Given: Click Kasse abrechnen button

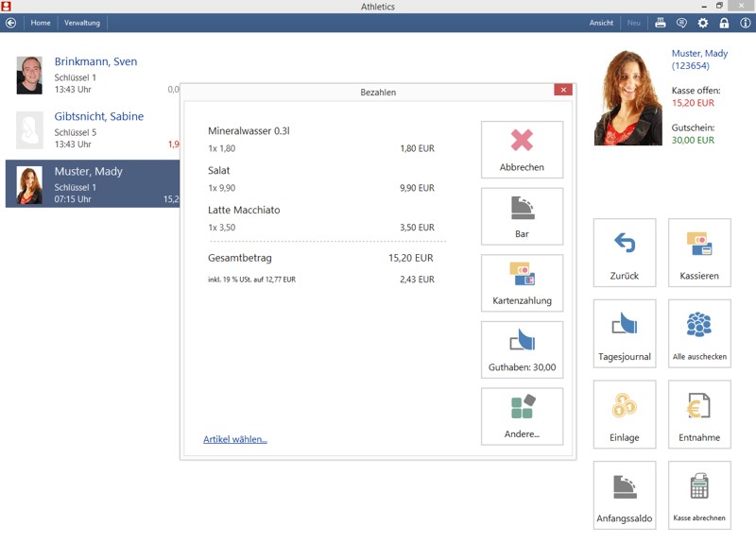Looking at the screenshot, I should (699, 495).
